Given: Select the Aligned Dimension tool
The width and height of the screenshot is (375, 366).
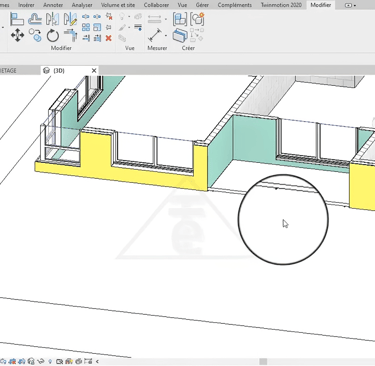Looking at the screenshot, I should [x=154, y=19].
